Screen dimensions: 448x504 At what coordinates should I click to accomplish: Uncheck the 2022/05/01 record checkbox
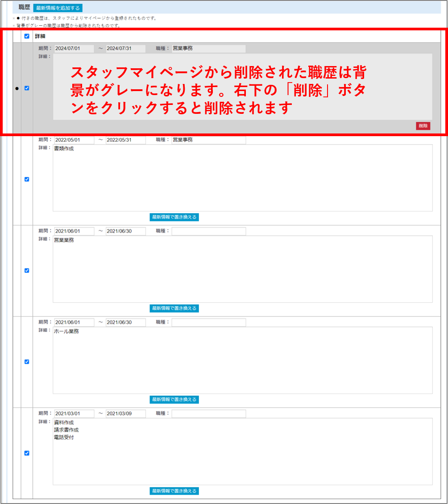[27, 179]
